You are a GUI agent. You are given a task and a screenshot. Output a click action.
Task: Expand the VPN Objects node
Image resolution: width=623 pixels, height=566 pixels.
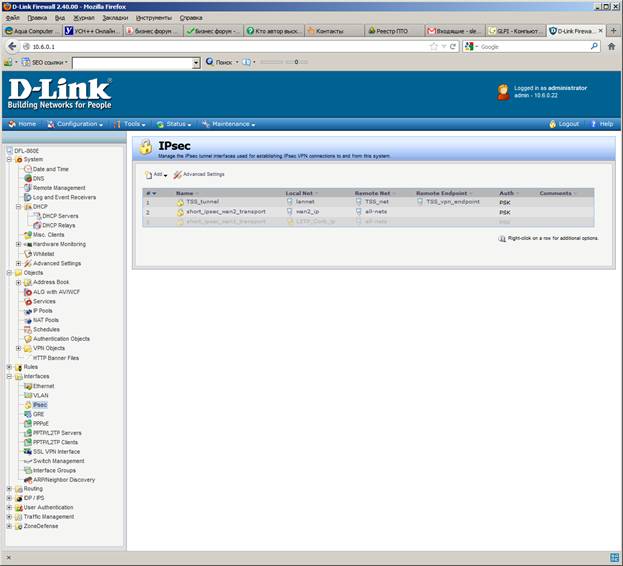18,348
